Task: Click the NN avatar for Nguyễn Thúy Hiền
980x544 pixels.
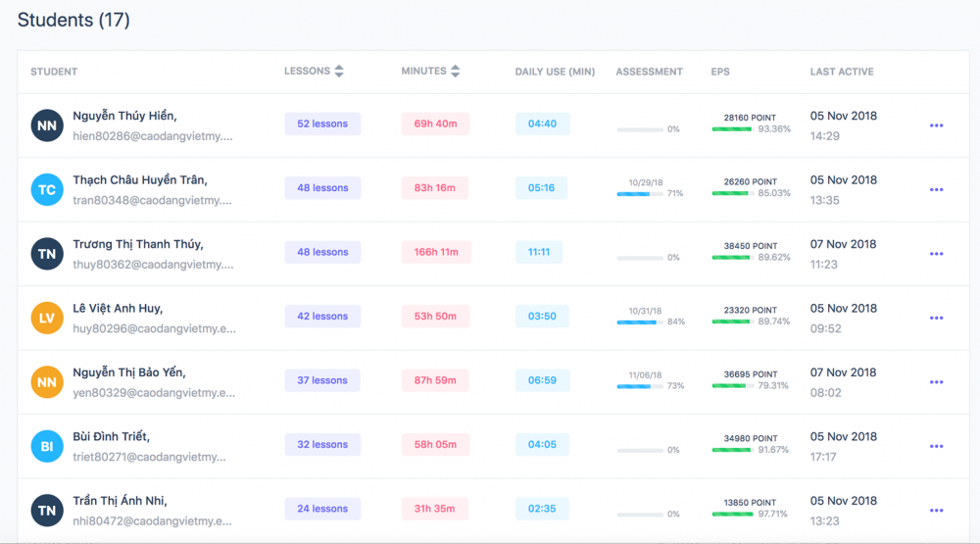Action: pos(47,125)
